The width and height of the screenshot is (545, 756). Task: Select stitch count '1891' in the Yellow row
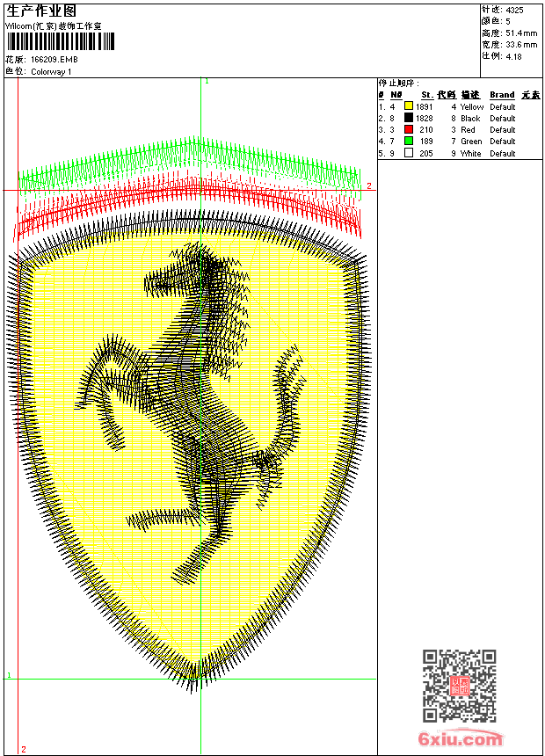425,106
